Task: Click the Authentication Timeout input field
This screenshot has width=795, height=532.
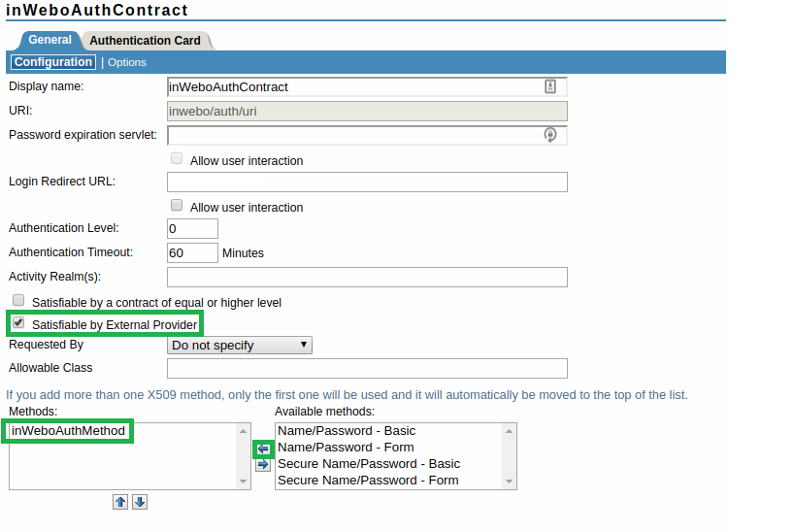Action: pyautogui.click(x=192, y=252)
